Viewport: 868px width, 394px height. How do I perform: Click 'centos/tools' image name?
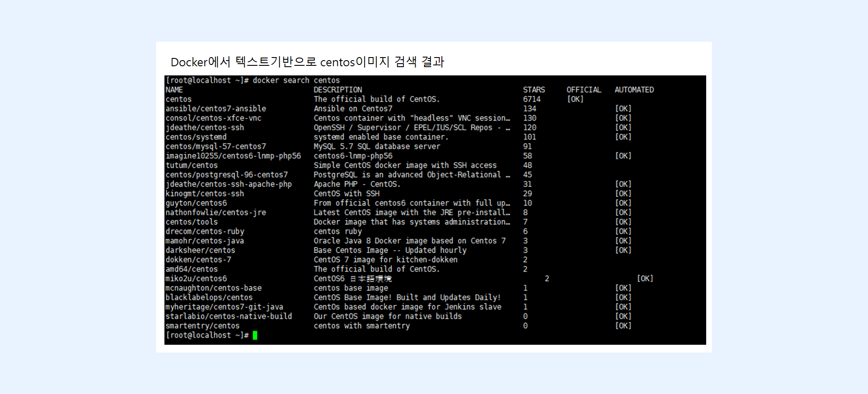pyautogui.click(x=191, y=222)
